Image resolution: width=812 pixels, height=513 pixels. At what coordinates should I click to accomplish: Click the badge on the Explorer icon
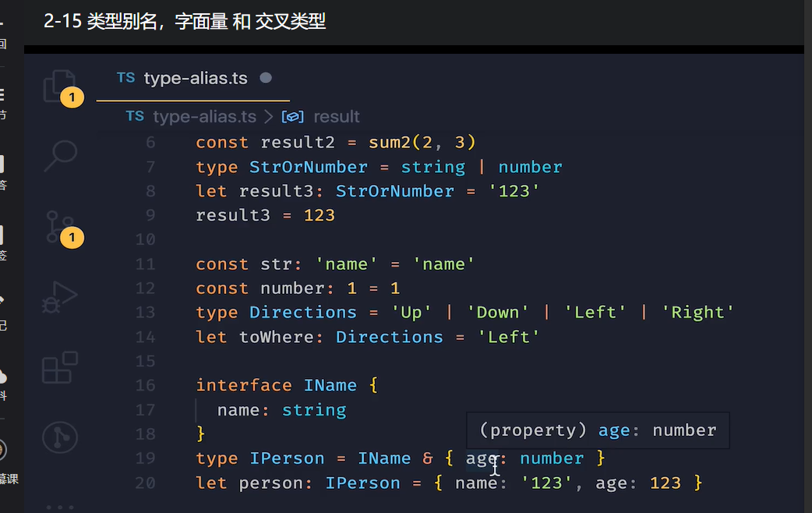click(x=72, y=97)
